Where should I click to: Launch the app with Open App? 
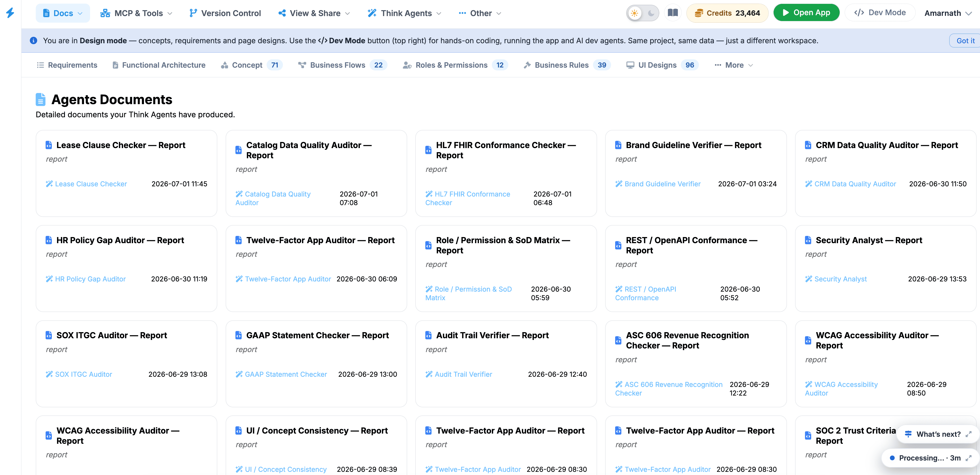(806, 13)
